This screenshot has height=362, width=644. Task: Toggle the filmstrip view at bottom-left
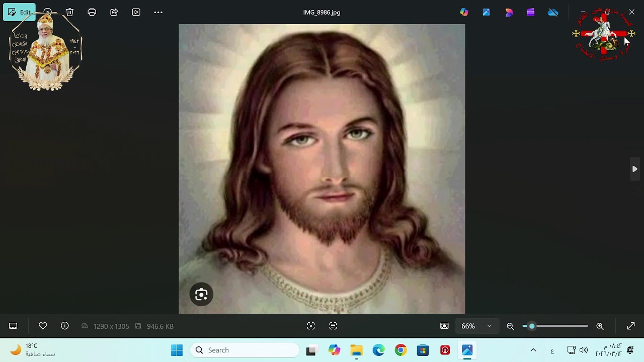[x=13, y=326]
